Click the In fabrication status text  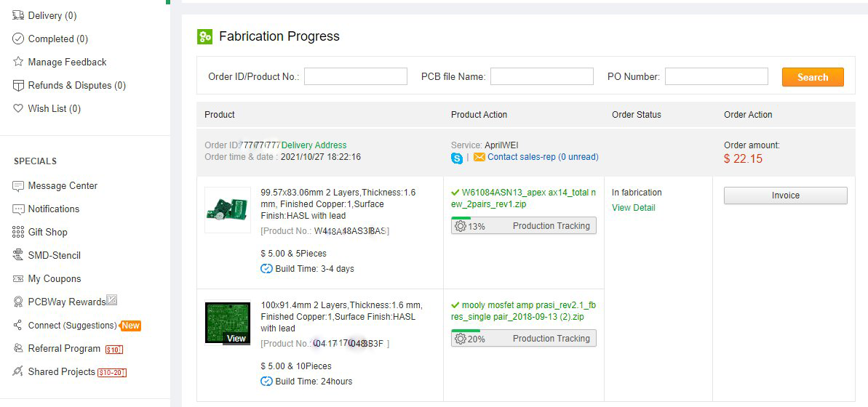[x=637, y=193]
